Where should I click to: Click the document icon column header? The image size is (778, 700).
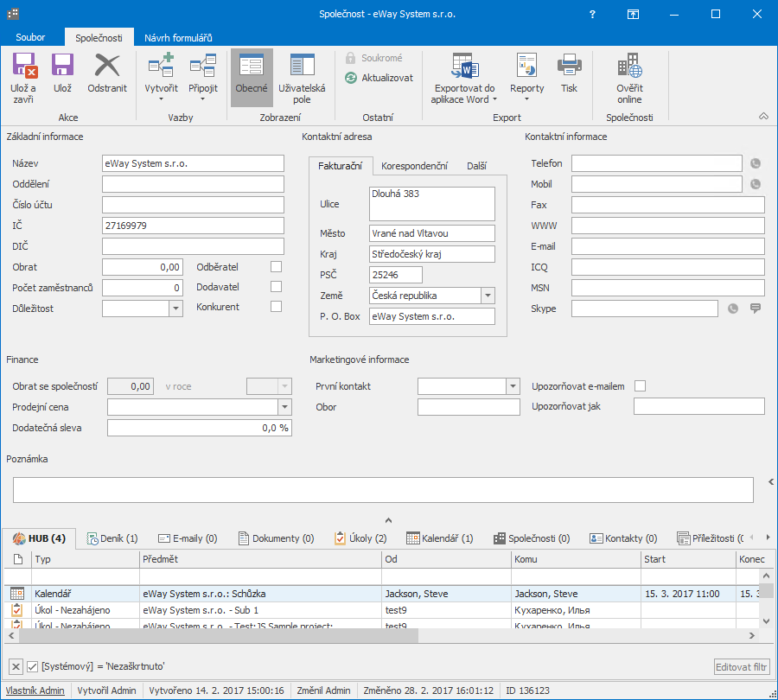click(x=18, y=559)
